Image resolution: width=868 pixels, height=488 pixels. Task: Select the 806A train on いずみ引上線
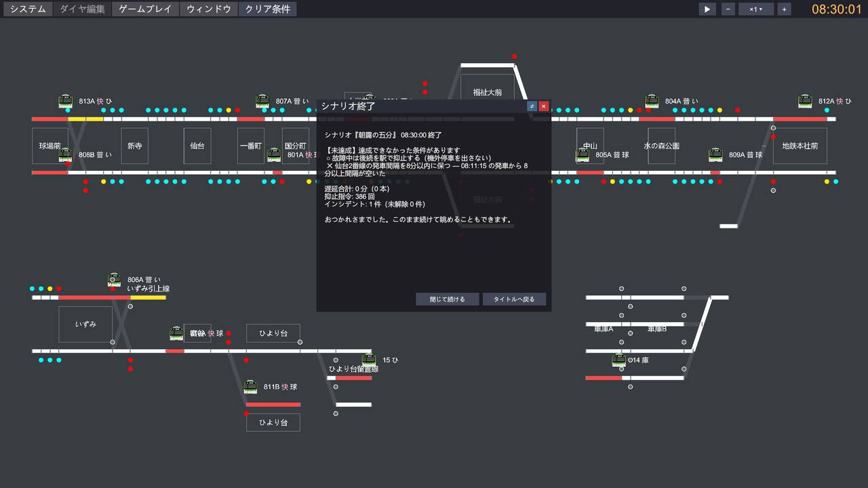pos(114,280)
